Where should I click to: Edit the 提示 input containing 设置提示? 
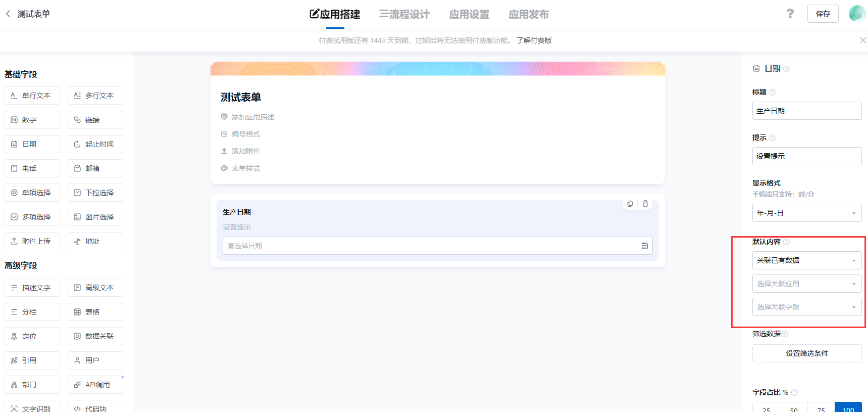coord(807,156)
